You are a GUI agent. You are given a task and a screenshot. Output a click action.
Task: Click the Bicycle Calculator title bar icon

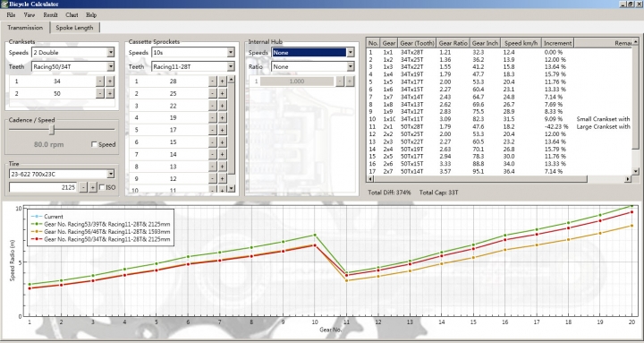[x=4, y=4]
